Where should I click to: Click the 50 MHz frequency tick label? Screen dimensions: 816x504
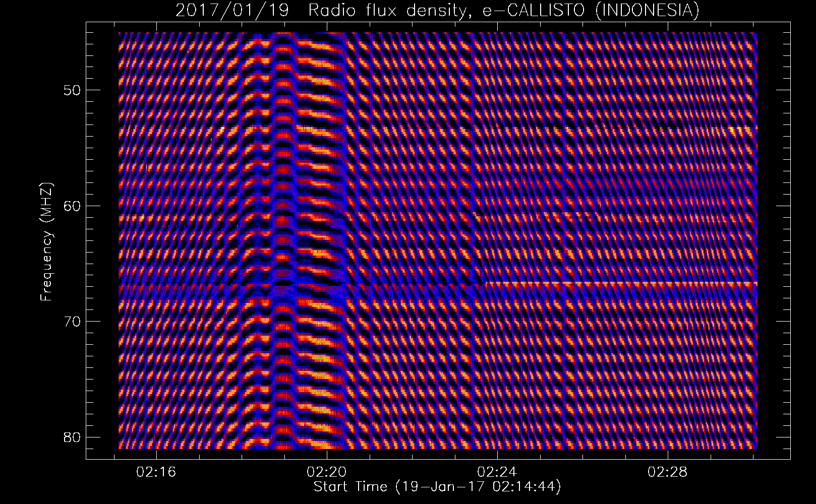[72, 90]
